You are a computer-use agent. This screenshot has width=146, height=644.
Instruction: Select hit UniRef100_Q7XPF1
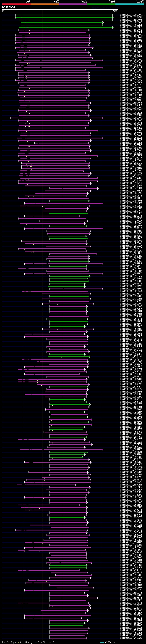click(131, 53)
